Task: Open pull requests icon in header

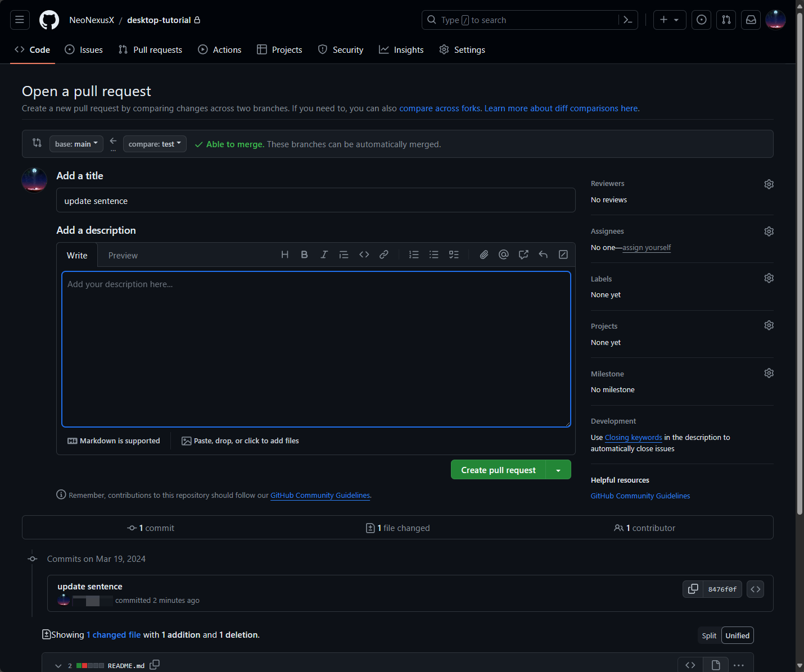Action: coord(726,20)
